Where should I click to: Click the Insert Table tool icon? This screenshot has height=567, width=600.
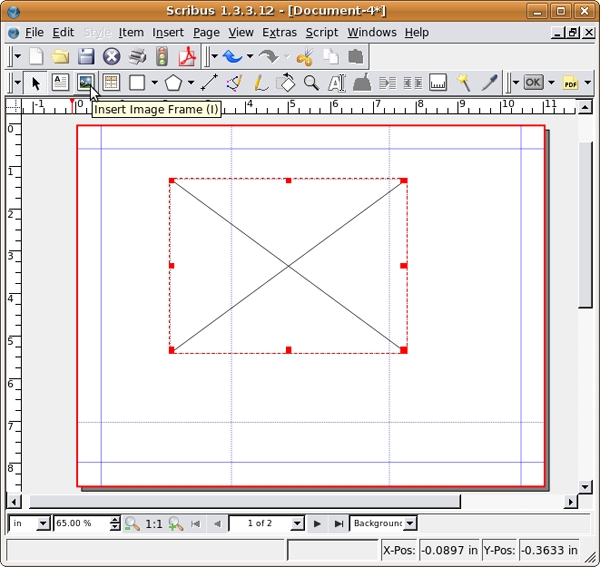click(111, 83)
